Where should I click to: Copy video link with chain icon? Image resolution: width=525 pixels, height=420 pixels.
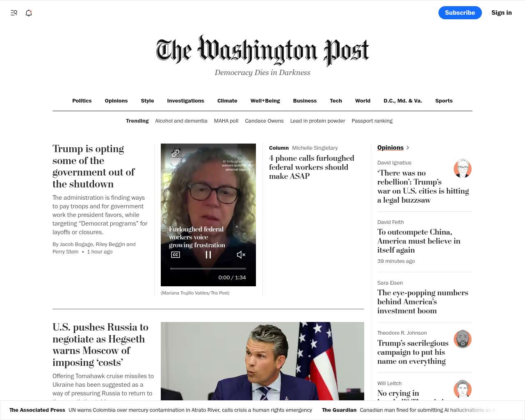point(176,153)
